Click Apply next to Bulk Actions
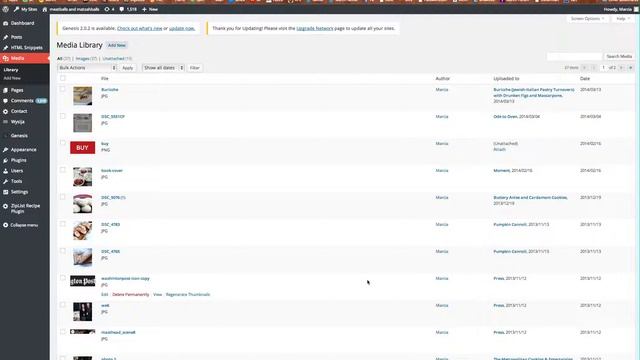Image resolution: width=640 pixels, height=360 pixels. [128, 68]
